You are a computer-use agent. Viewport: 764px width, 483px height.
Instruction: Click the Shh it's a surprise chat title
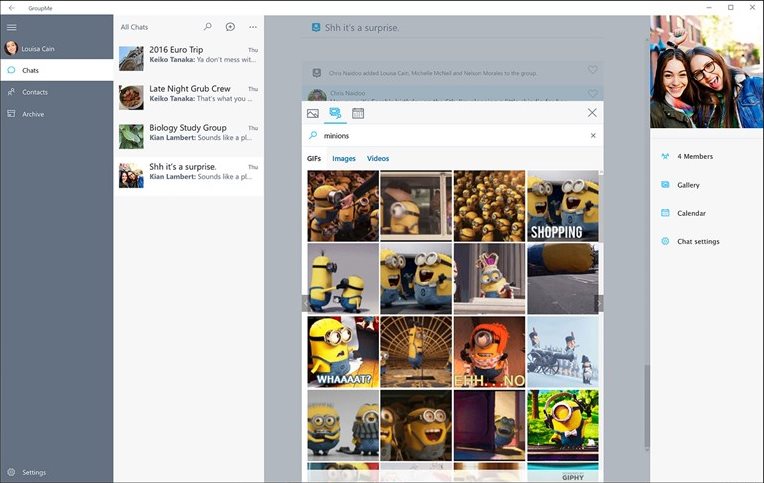[362, 28]
